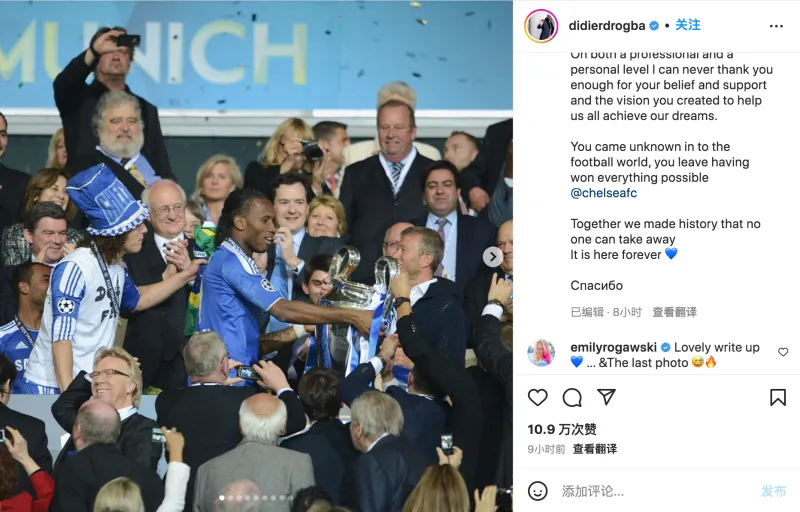Save post with bookmark icon
The image size is (800, 512).
778,397
